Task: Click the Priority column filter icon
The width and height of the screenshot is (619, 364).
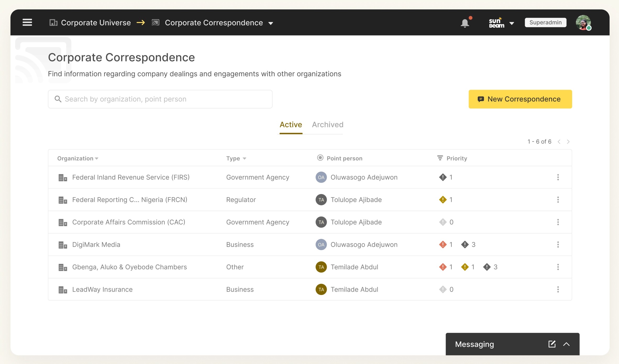Action: click(x=440, y=158)
